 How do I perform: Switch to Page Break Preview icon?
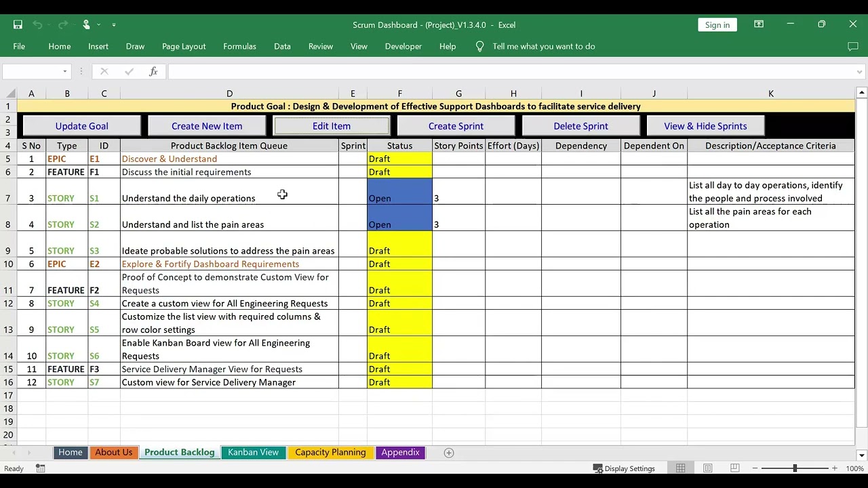point(734,468)
